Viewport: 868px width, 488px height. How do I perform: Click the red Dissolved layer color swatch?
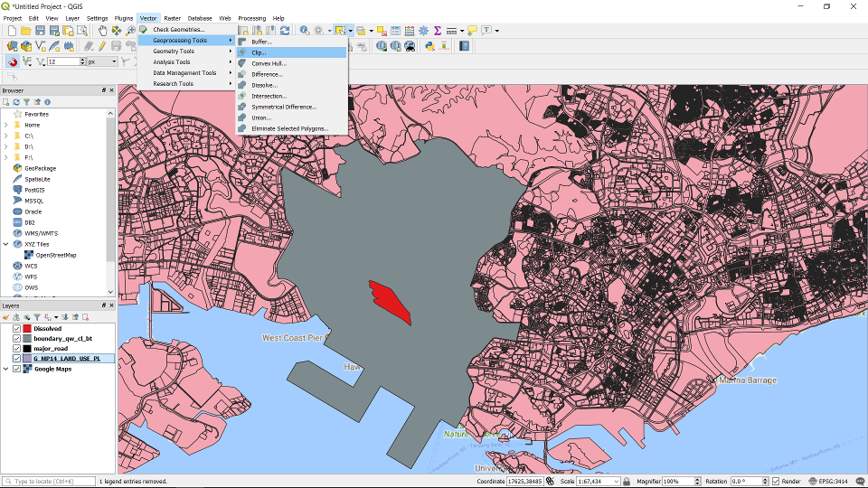[27, 328]
